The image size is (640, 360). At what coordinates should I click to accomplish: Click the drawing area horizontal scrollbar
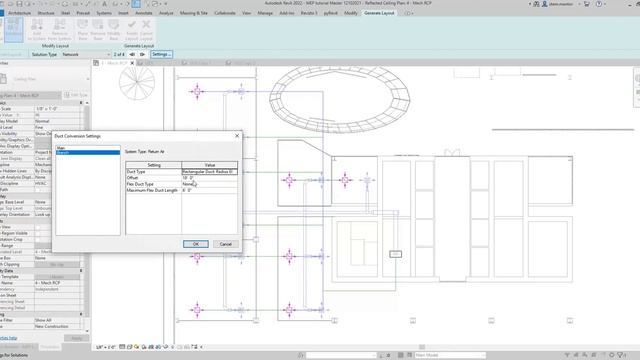tap(422, 347)
